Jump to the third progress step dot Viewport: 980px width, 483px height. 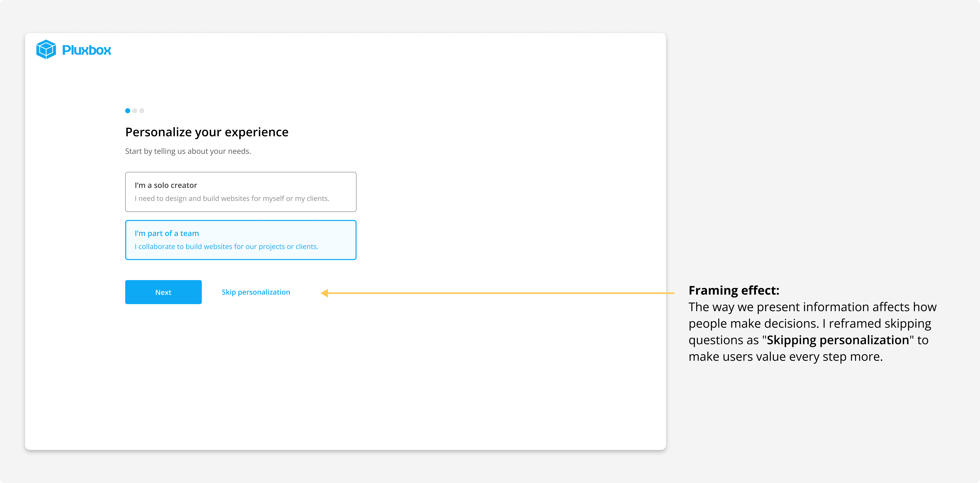click(142, 111)
